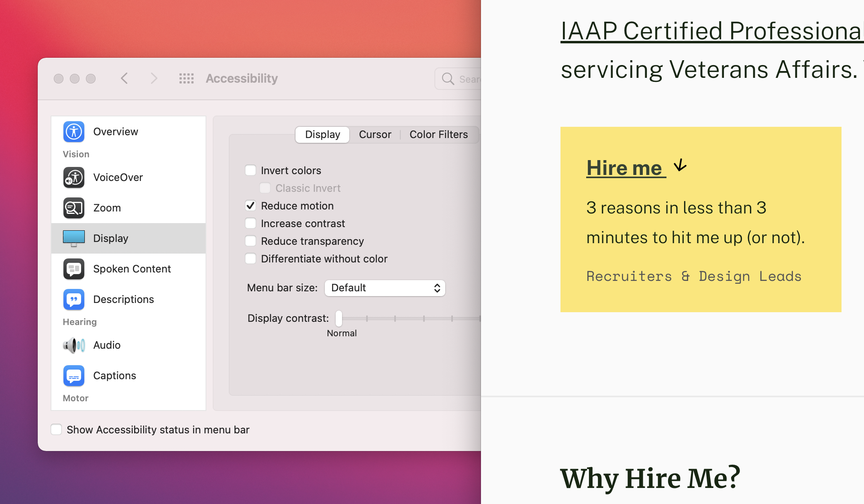
Task: Click the back navigation arrow
Action: [x=124, y=78]
